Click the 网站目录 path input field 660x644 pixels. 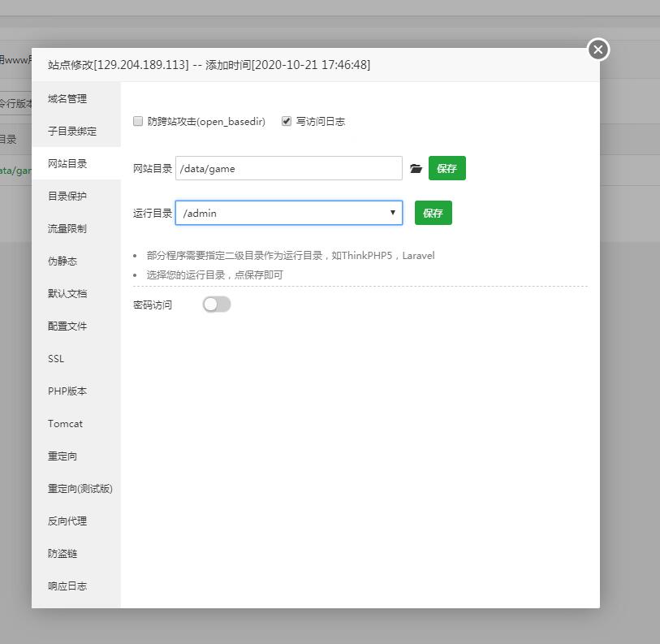288,169
